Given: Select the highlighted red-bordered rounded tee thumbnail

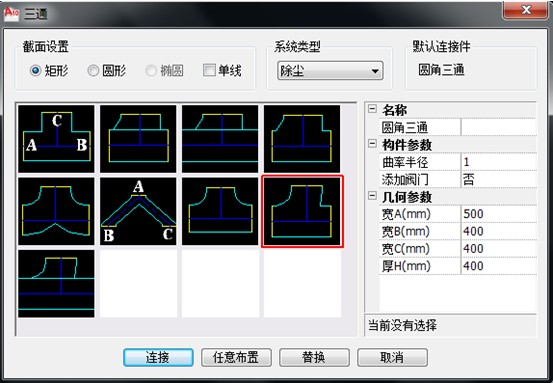Looking at the screenshot, I should pyautogui.click(x=302, y=211).
